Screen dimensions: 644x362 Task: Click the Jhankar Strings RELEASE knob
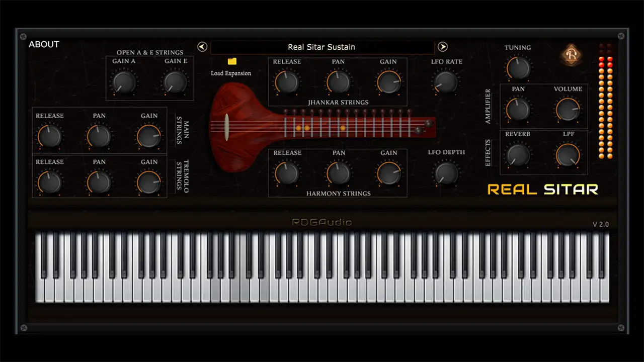pyautogui.click(x=287, y=82)
